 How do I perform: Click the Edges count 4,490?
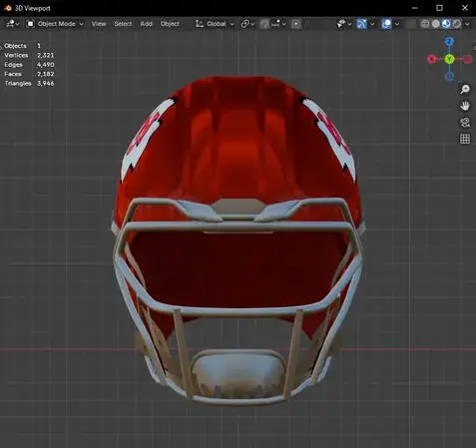click(45, 65)
